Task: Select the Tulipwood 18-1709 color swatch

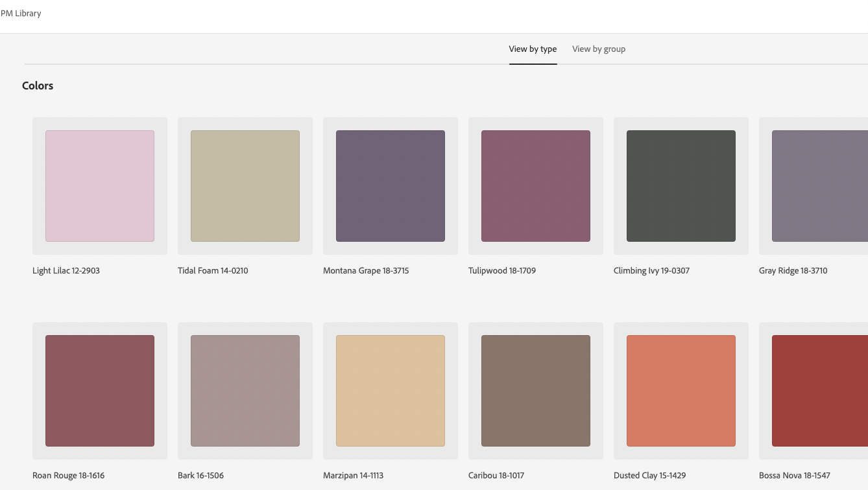Action: [535, 185]
